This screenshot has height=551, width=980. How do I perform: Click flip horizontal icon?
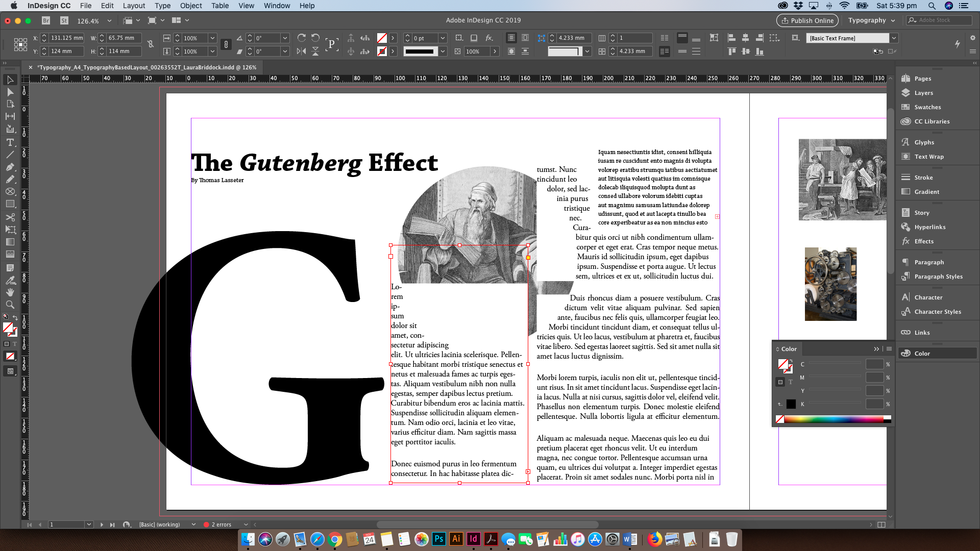point(301,52)
